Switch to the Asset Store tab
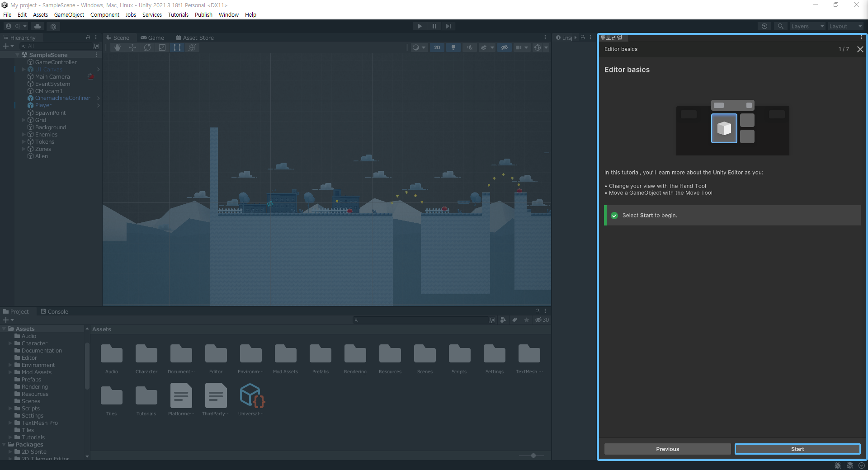Screen dimensions: 868x470 coord(195,38)
